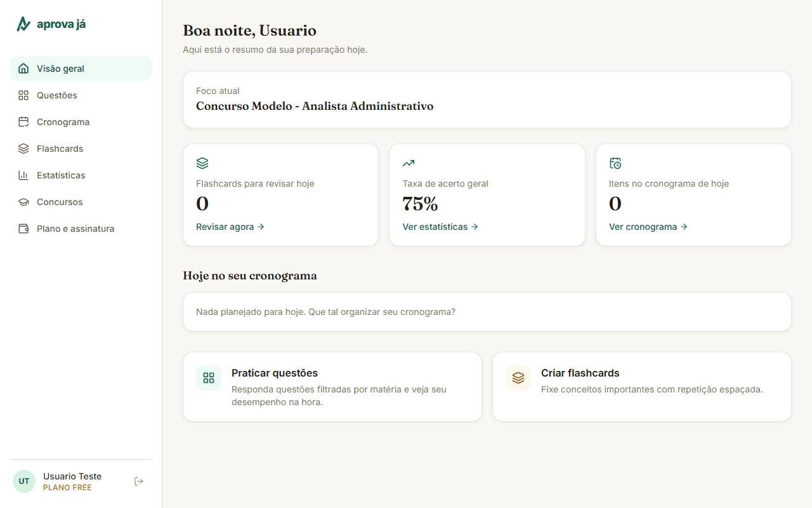Click the Taxa de acerto geral label
This screenshot has width=812, height=508.
pos(445,184)
